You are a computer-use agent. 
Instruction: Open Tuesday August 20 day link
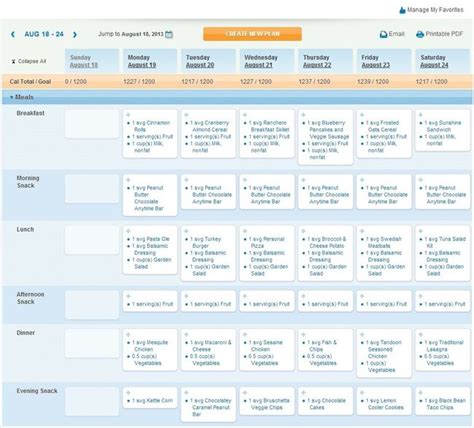[200, 65]
